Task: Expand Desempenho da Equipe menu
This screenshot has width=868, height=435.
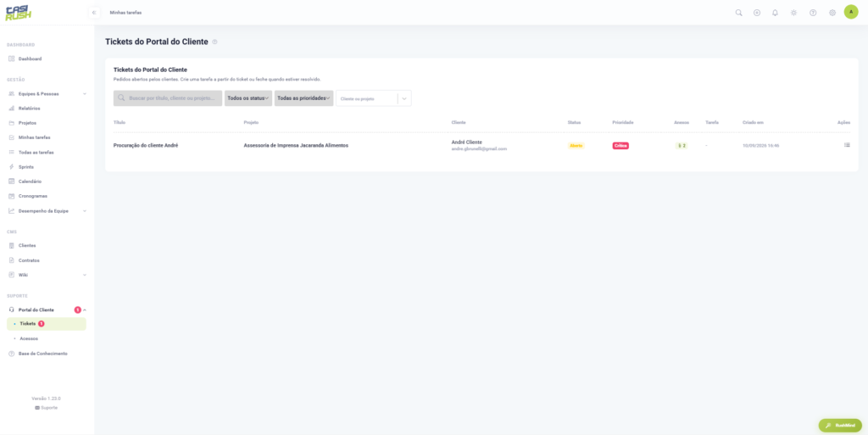Action: click(47, 211)
